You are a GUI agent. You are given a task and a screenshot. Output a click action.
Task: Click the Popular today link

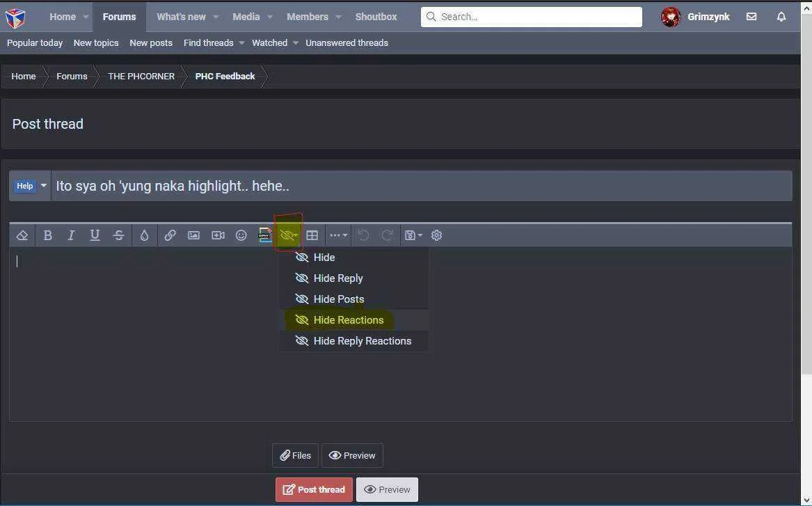[x=35, y=43]
